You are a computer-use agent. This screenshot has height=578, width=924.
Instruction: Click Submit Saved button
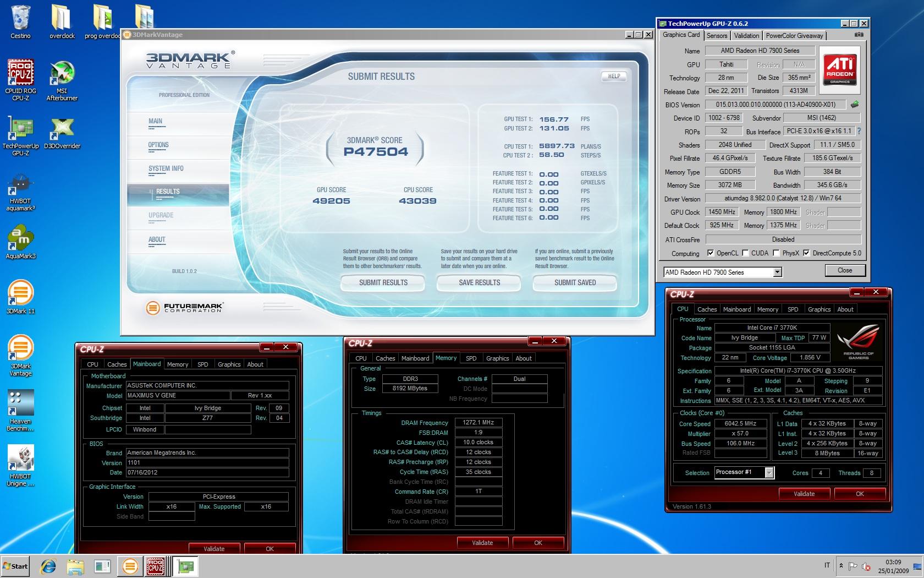click(575, 282)
